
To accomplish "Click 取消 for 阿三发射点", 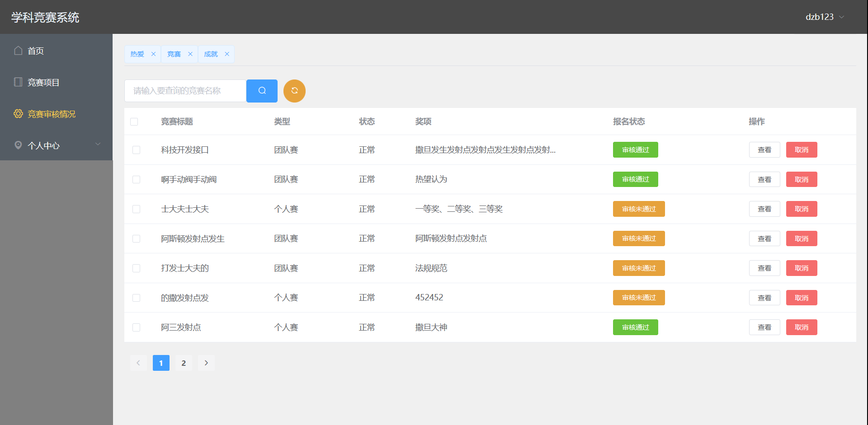I will pos(802,327).
